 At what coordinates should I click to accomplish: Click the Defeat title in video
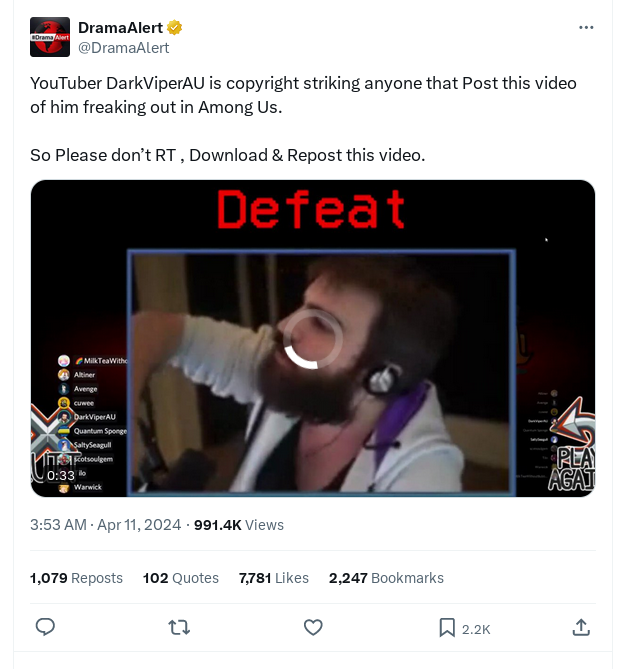pyautogui.click(x=311, y=209)
